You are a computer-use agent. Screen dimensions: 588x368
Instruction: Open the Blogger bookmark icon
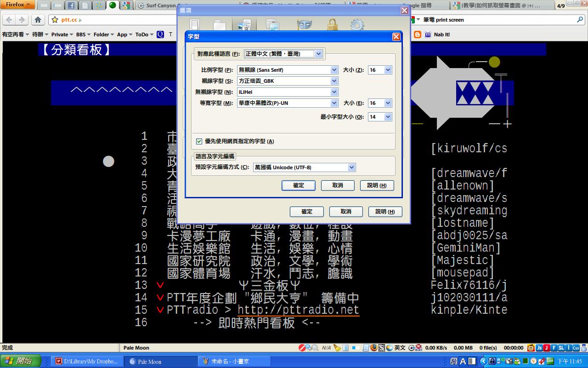(x=417, y=34)
